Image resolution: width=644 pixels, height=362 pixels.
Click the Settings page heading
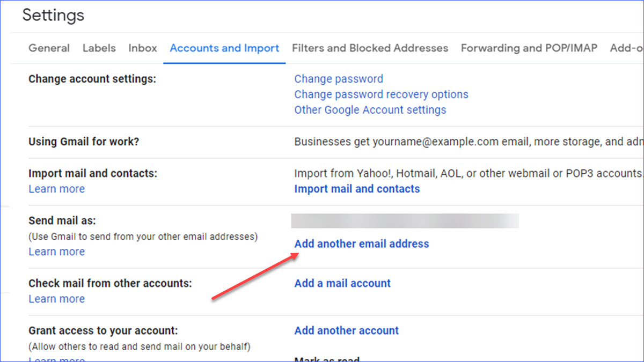(x=53, y=16)
